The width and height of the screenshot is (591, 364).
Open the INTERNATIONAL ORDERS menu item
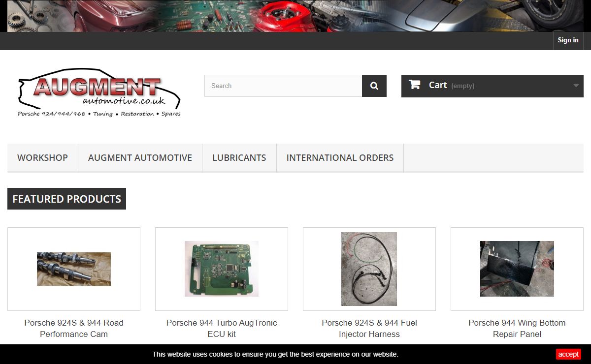pos(340,158)
